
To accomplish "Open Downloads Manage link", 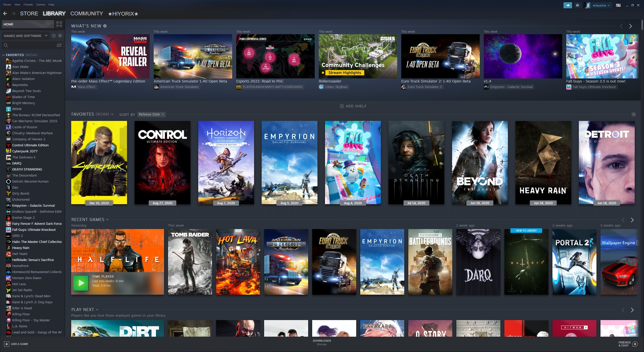I will (322, 344).
